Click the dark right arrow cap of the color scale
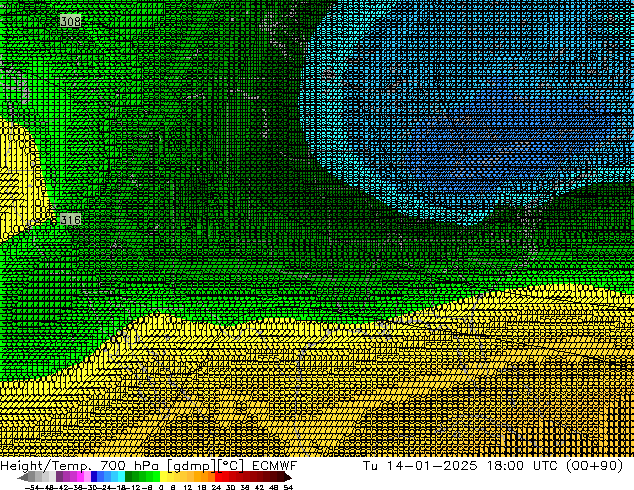Screen dimensions: 634x490 tap(287, 477)
